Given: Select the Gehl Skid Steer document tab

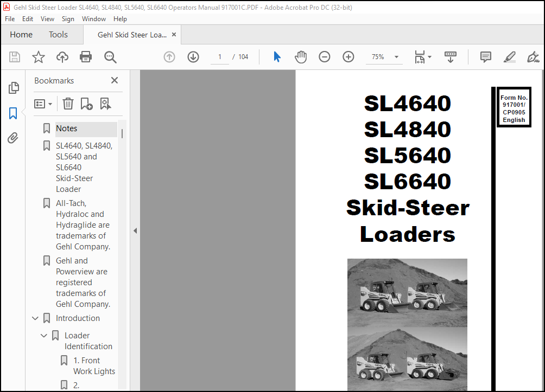Looking at the screenshot, I should [x=132, y=35].
